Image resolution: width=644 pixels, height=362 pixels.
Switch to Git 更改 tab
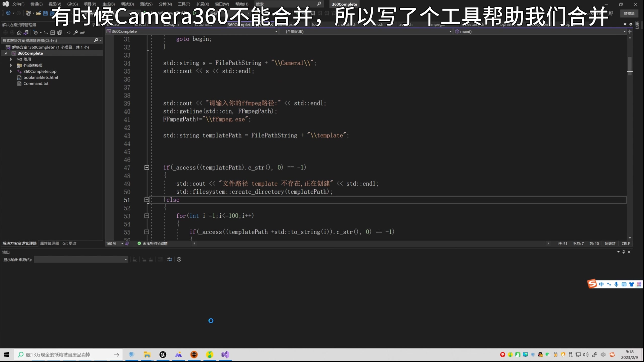click(x=69, y=243)
